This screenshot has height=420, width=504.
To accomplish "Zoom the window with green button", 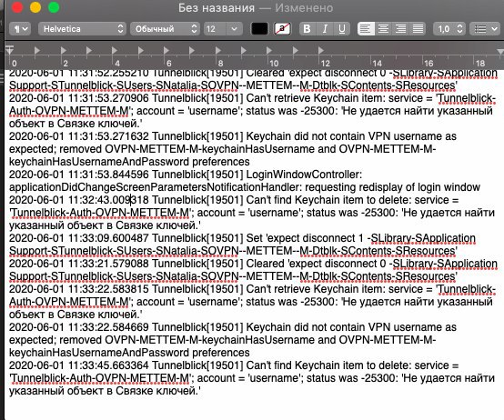I will point(54,7).
